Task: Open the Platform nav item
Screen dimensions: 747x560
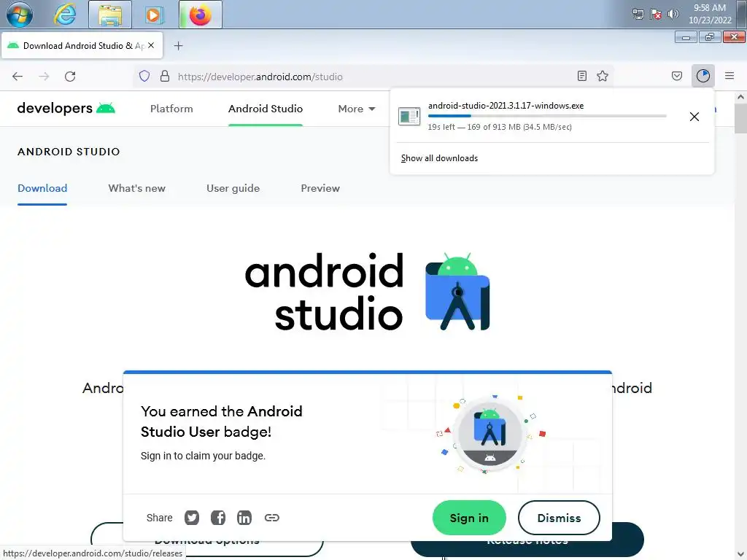Action: [x=171, y=109]
